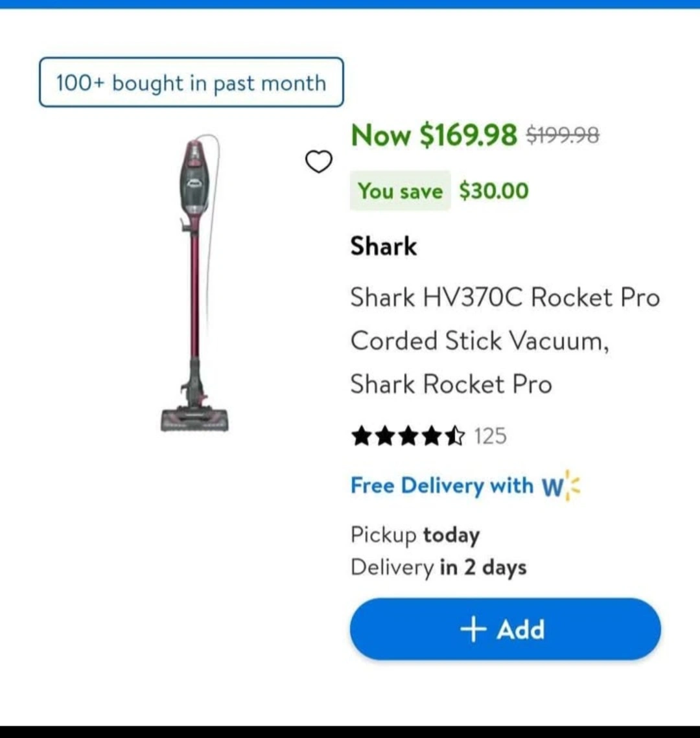The height and width of the screenshot is (738, 700).
Task: Click the vacuum floor head in image
Action: (195, 419)
